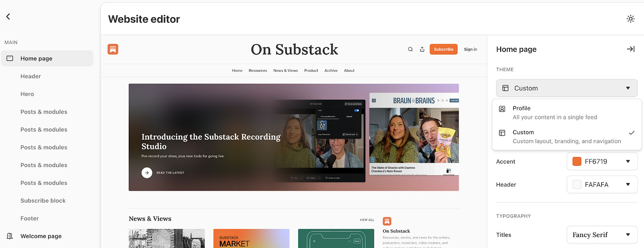Open the Theme Custom dropdown

567,88
